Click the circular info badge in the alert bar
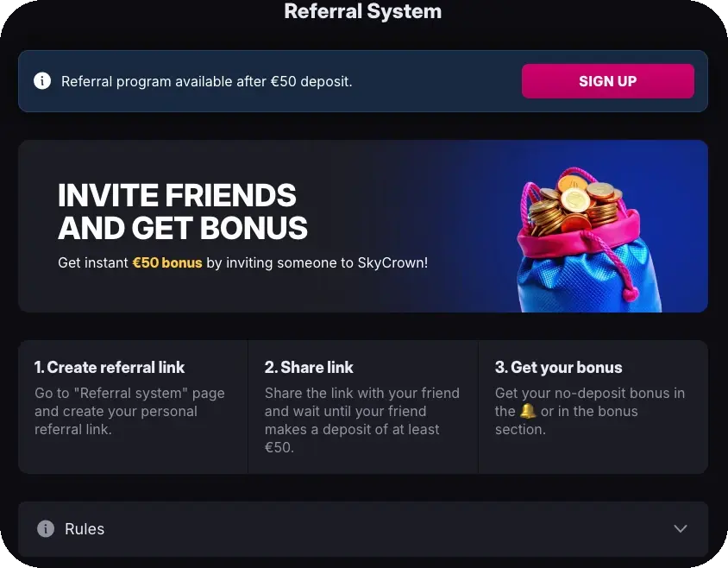The height and width of the screenshot is (568, 728). (42, 80)
